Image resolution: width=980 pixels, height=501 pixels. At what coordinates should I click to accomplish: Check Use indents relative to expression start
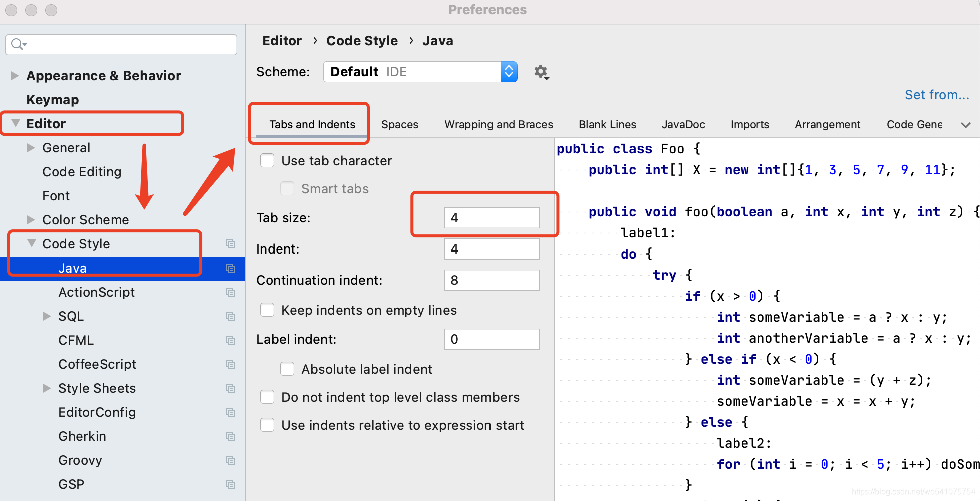click(x=267, y=425)
